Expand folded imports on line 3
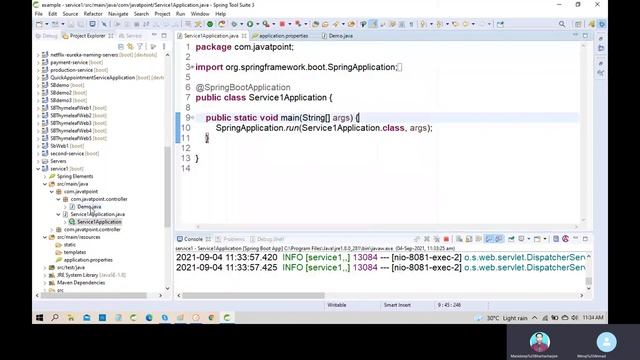 [x=192, y=67]
